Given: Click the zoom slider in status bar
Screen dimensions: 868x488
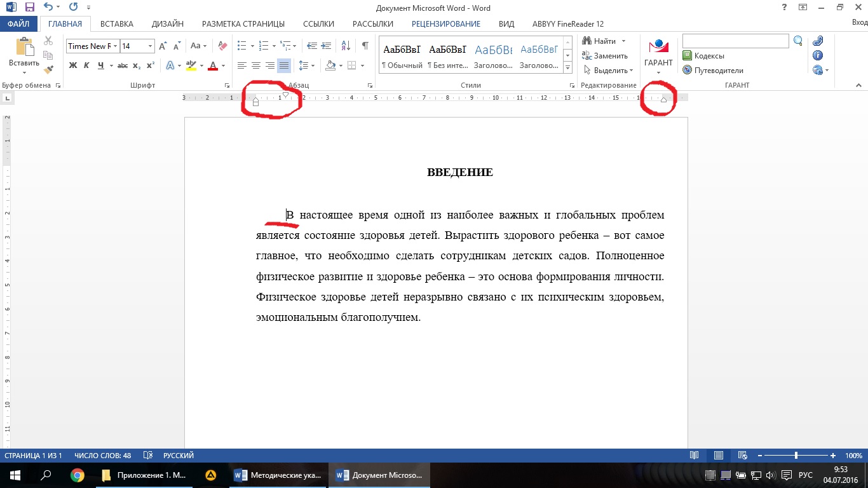Looking at the screenshot, I should coord(796,456).
